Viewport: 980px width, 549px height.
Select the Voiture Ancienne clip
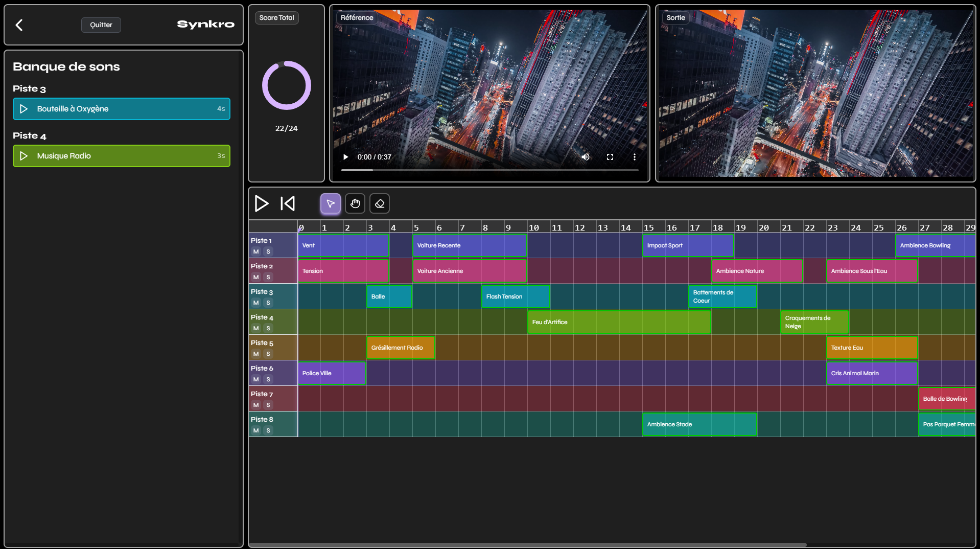tap(470, 271)
